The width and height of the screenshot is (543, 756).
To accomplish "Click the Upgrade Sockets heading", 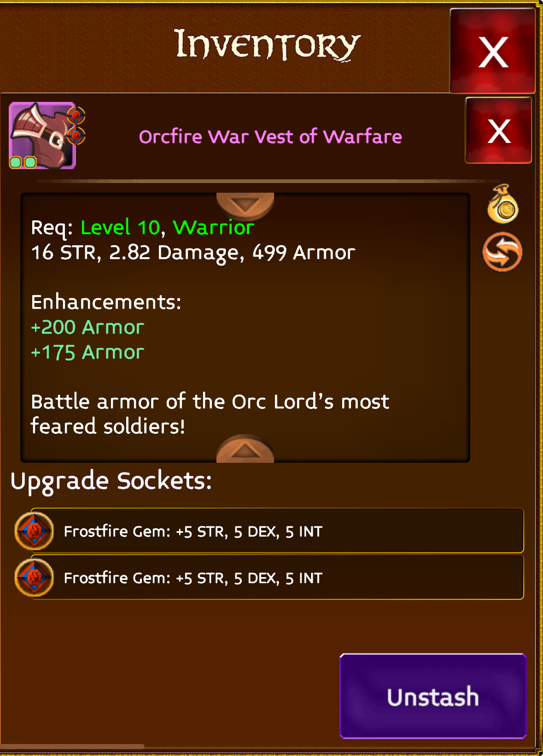I will pos(111,481).
